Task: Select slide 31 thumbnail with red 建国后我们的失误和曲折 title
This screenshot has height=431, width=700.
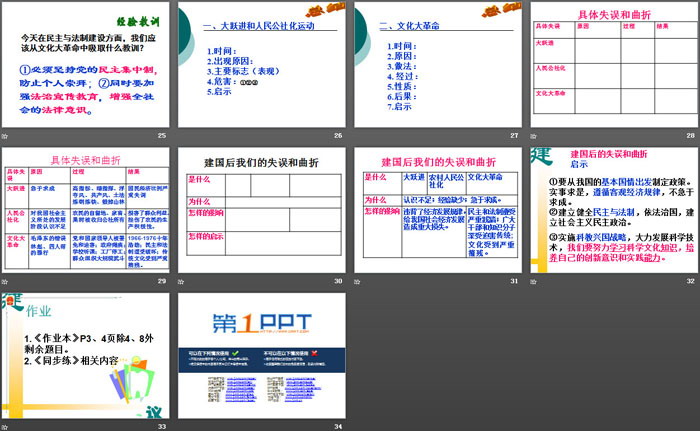Action: pos(438,210)
